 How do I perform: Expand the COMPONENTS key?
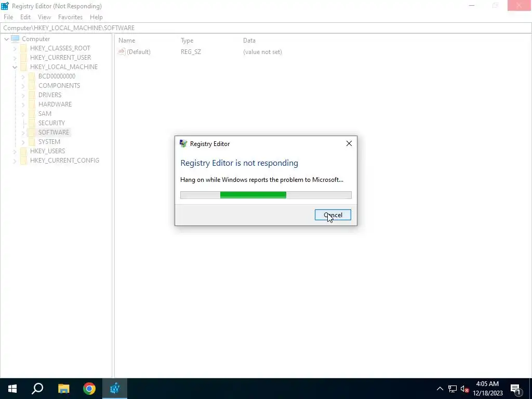pos(23,86)
